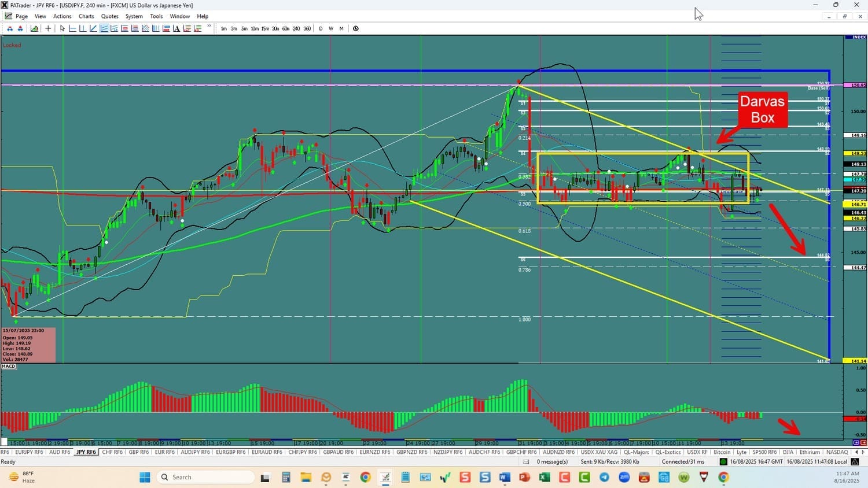
Task: Click the weather widget showing 88°F Haze
Action: click(22, 477)
